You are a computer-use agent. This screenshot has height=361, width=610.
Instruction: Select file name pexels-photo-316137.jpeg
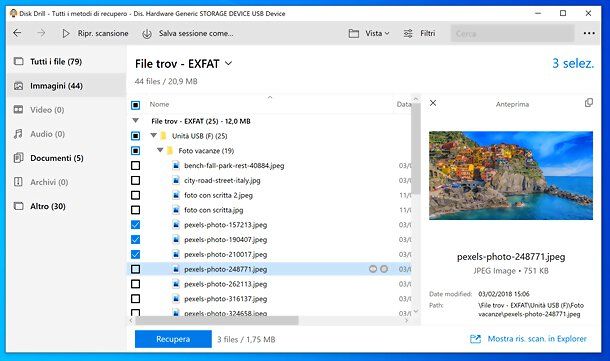(226, 299)
